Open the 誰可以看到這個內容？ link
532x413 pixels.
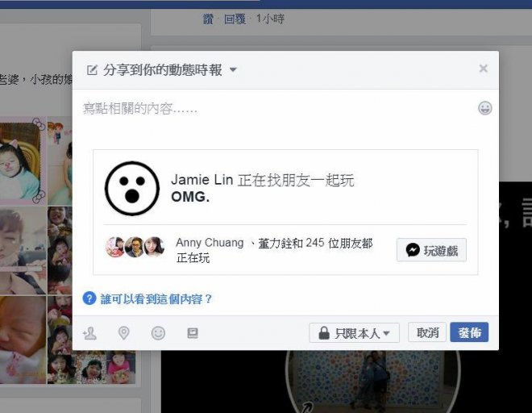tap(156, 299)
